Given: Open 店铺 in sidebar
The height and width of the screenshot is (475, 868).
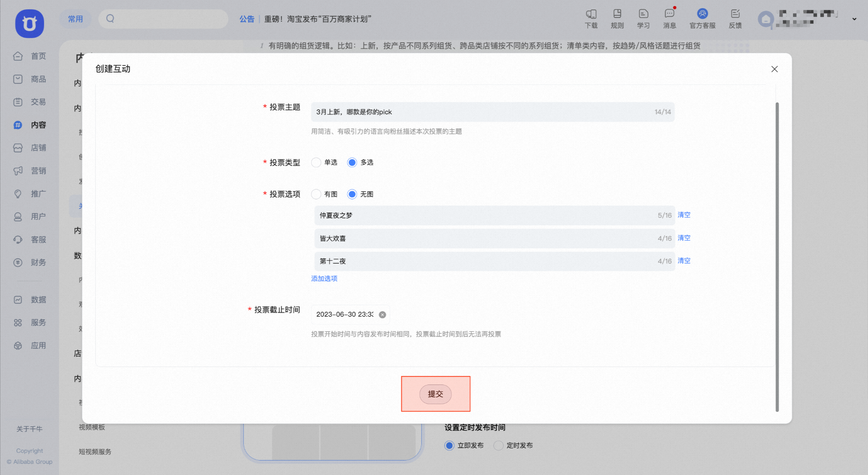Looking at the screenshot, I should pos(30,148).
